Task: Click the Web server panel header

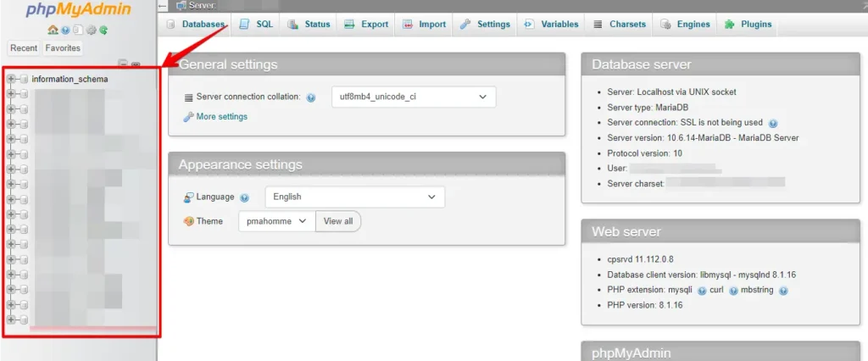Action: pos(721,231)
